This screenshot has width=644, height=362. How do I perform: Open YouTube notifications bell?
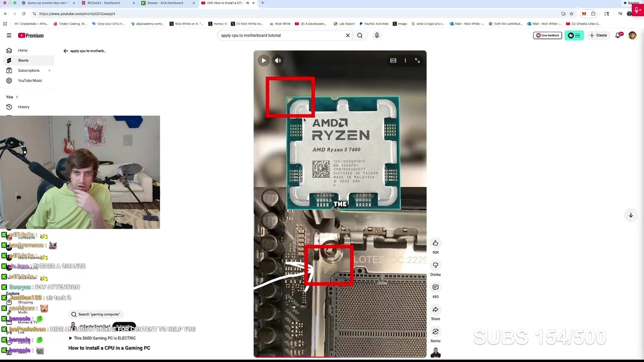618,35
